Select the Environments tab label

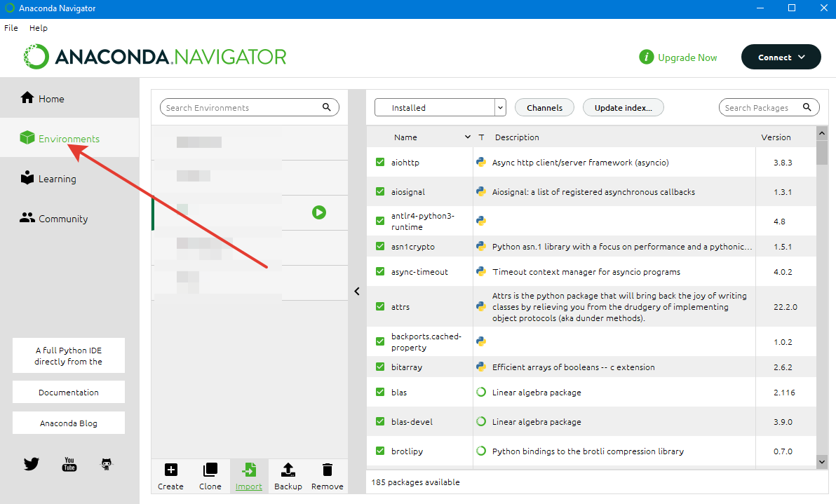[x=69, y=139]
